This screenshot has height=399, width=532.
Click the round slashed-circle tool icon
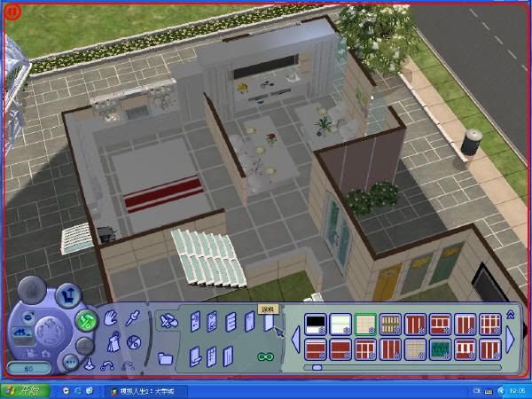(x=133, y=342)
